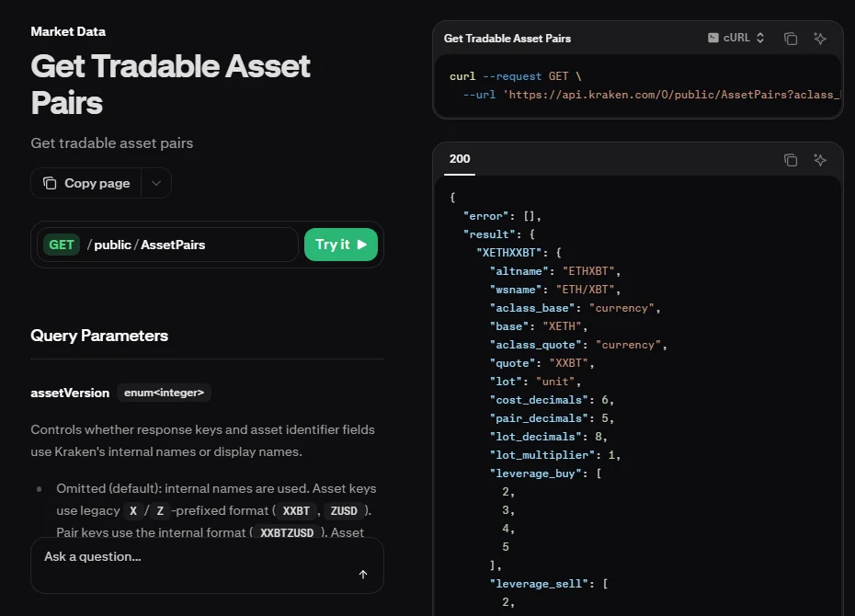Click the Get Tradable Asset Pairs snippet title
Screen dimensions: 855x616
point(507,39)
